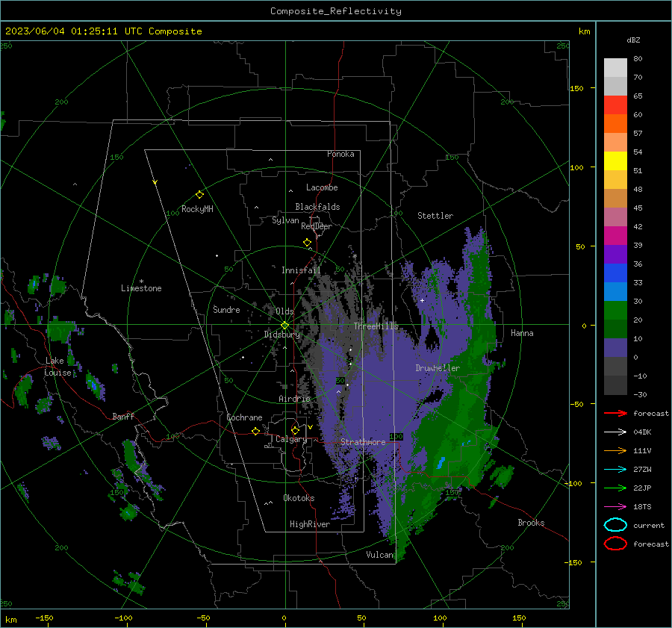The width and height of the screenshot is (672, 628).
Task: Click the blue echo core southeast of Strathmore
Action: pyautogui.click(x=441, y=463)
